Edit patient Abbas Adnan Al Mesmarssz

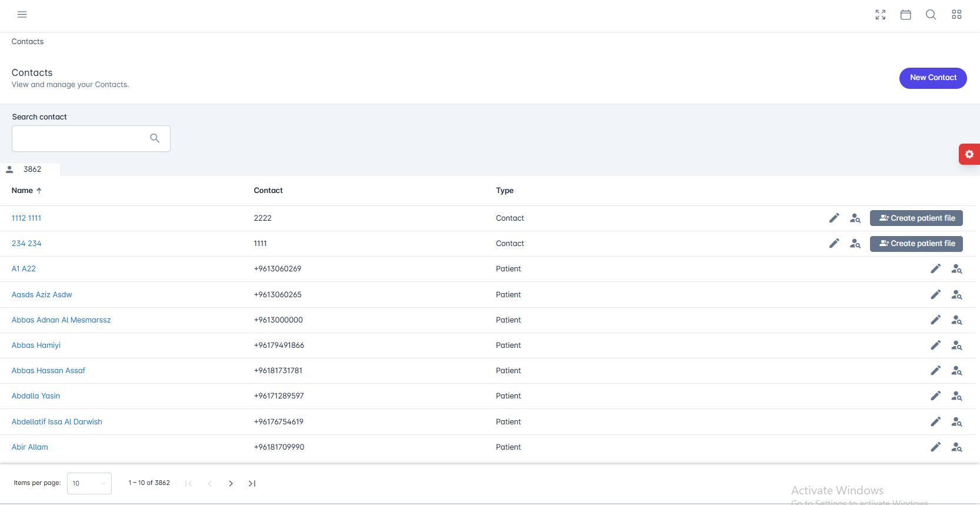(x=935, y=320)
